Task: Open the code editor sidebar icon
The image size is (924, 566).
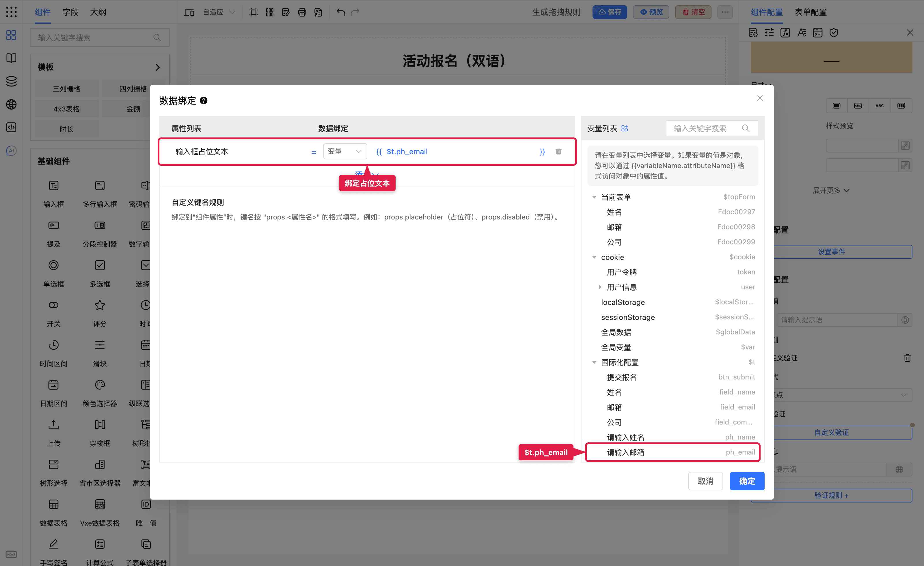Action: coord(11,128)
